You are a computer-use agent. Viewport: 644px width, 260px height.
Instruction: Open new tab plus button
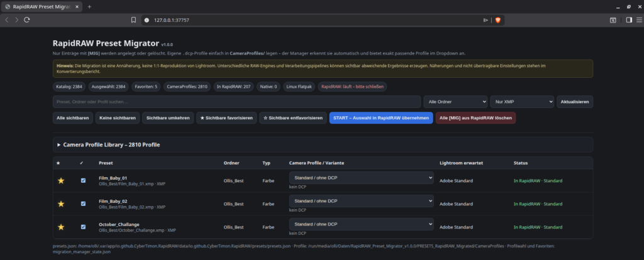89,6
